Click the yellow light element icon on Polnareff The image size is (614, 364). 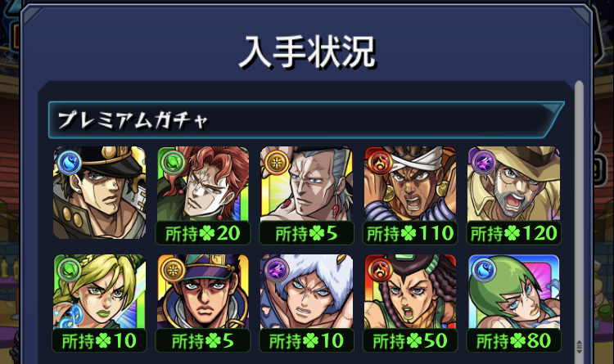pos(277,162)
